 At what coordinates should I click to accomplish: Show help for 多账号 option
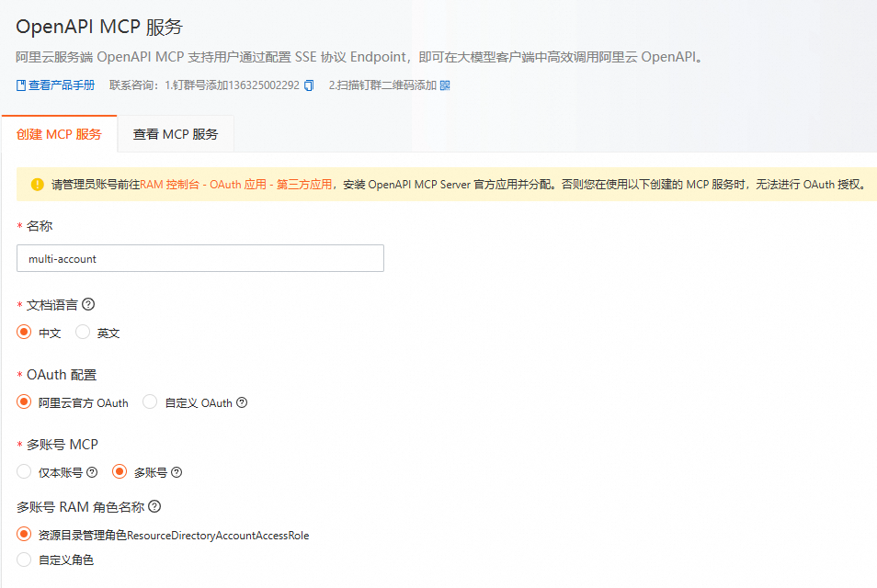(177, 472)
